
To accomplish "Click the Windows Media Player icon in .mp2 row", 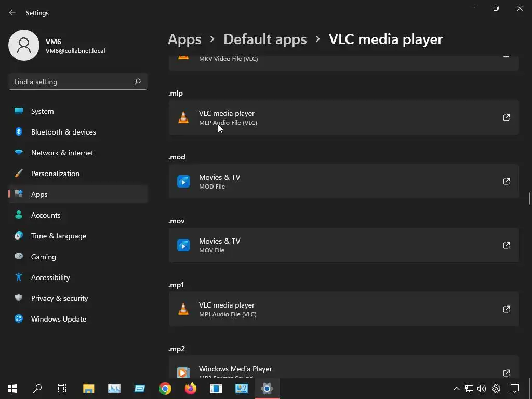I will click(x=183, y=373).
